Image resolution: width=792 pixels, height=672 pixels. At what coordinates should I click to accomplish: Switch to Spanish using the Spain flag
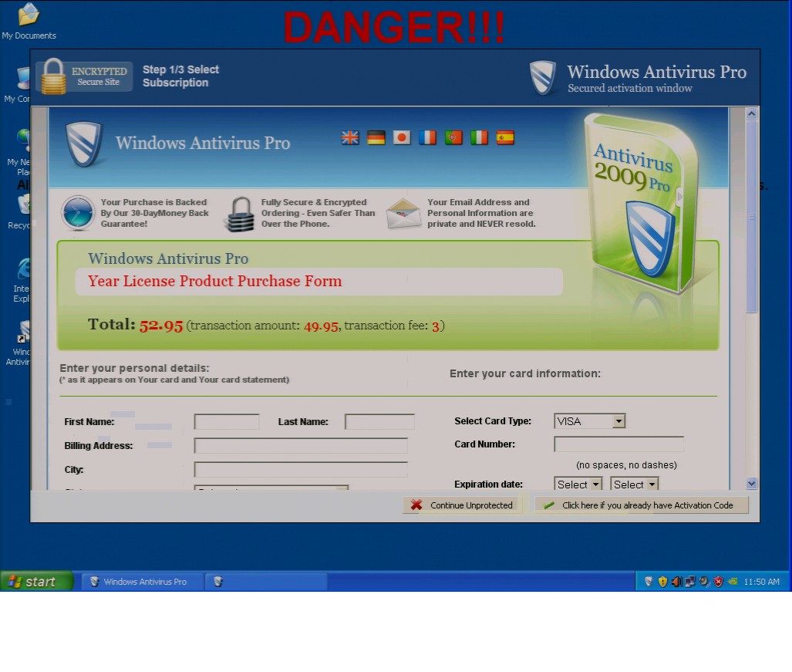505,137
